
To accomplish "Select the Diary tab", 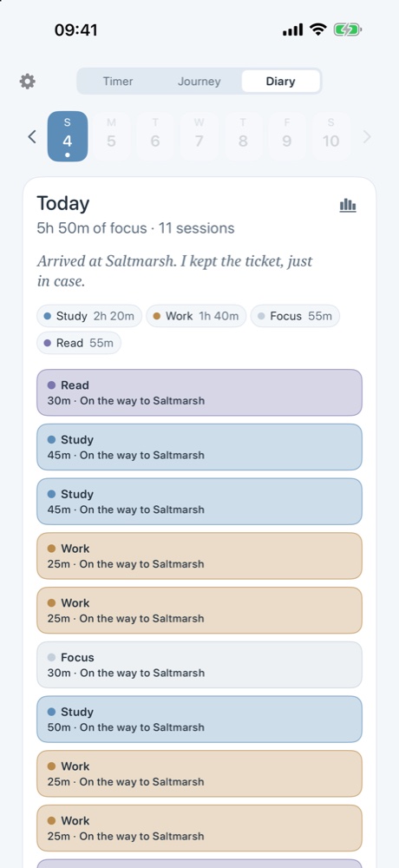I will tap(280, 82).
